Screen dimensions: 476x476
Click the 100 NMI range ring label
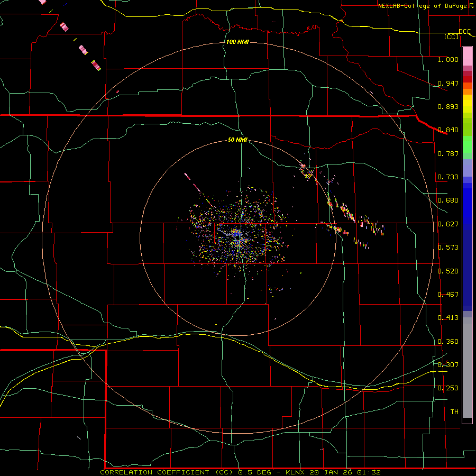tap(237, 42)
